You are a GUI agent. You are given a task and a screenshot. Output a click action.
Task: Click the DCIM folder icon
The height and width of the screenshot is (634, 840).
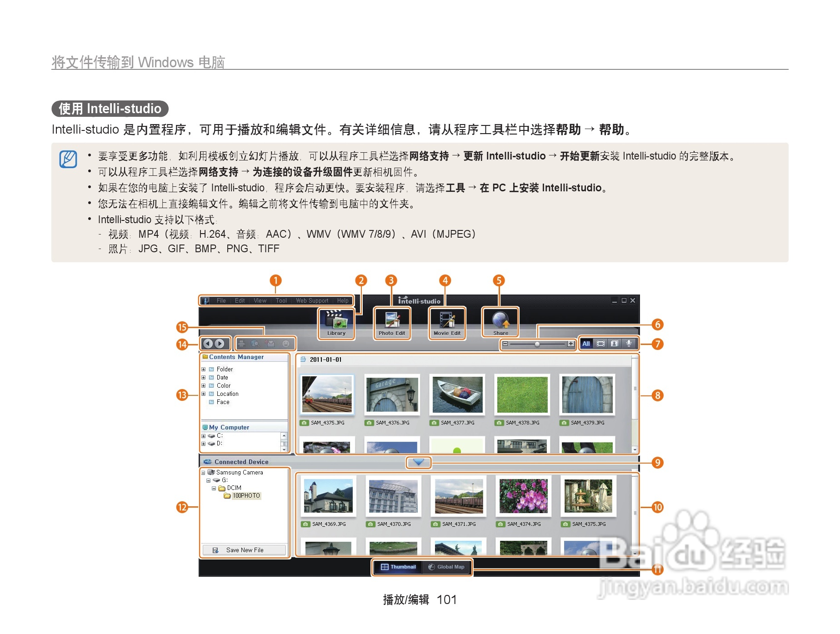click(x=222, y=488)
